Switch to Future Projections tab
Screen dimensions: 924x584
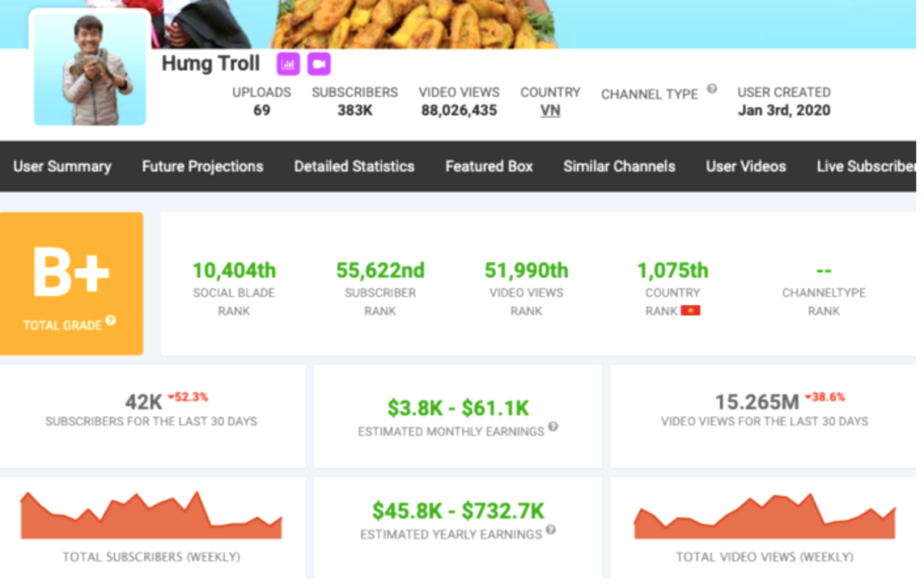pos(203,166)
